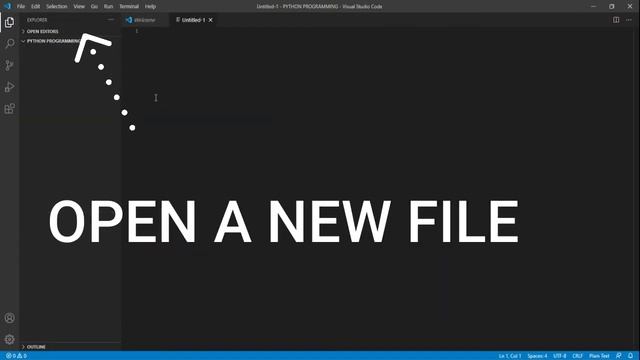Open the Run and Debug view icon
Screen dimensions: 640x360
(x=9, y=87)
